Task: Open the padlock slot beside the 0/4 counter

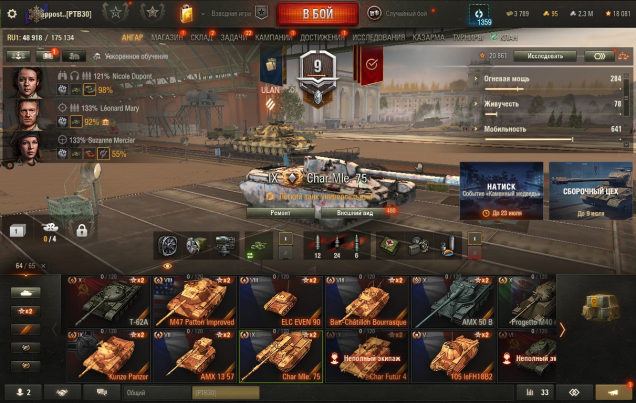Action: coord(82,230)
